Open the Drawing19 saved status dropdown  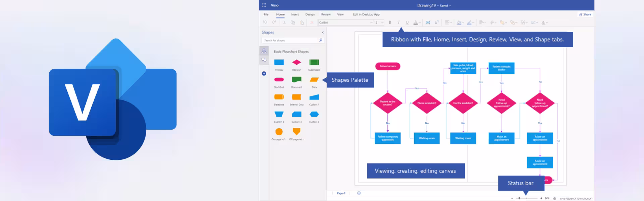click(x=445, y=6)
